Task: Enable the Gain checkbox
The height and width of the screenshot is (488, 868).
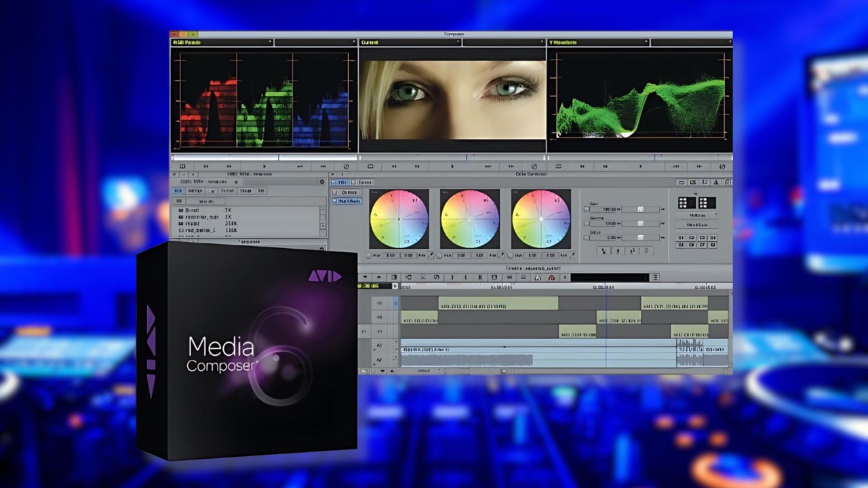Action: tap(587, 209)
